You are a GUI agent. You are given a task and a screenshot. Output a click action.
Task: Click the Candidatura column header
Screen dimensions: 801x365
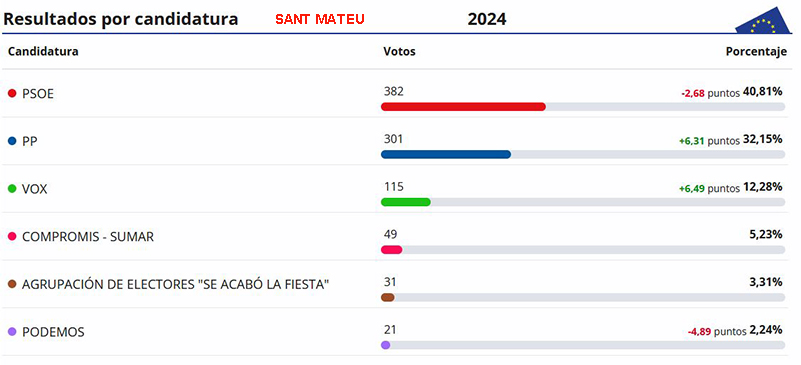[x=43, y=52]
